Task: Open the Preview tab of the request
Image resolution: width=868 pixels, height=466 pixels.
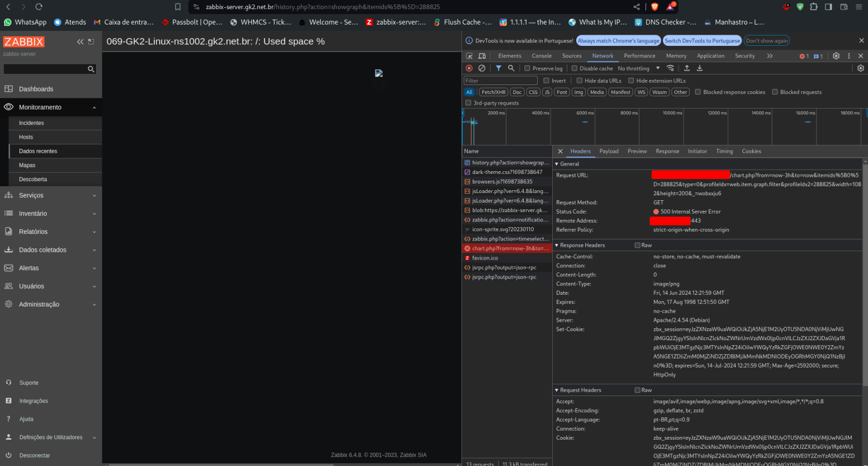Action: [637, 151]
